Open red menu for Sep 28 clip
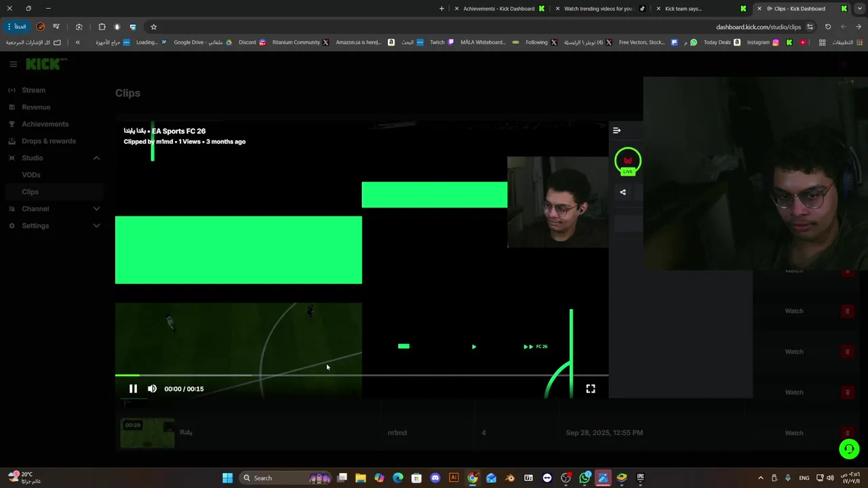868x488 pixels. tap(847, 433)
